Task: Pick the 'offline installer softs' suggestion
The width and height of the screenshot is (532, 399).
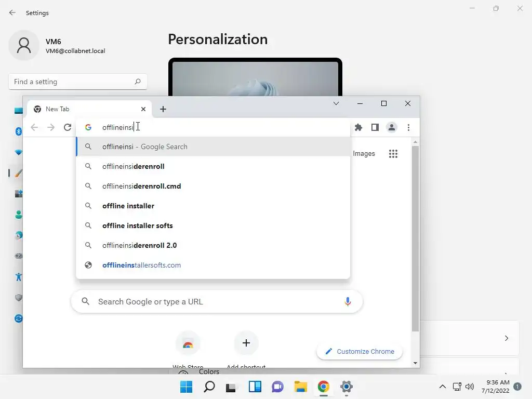Action: click(213, 225)
